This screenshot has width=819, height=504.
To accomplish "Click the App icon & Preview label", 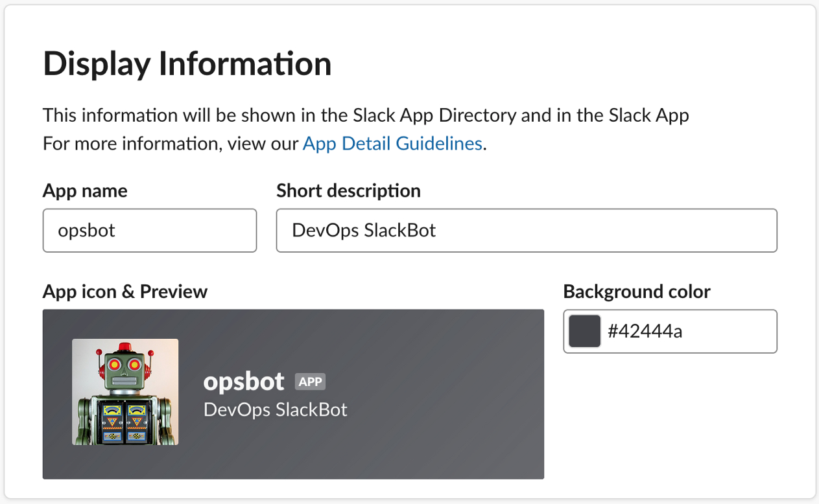I will tap(125, 292).
